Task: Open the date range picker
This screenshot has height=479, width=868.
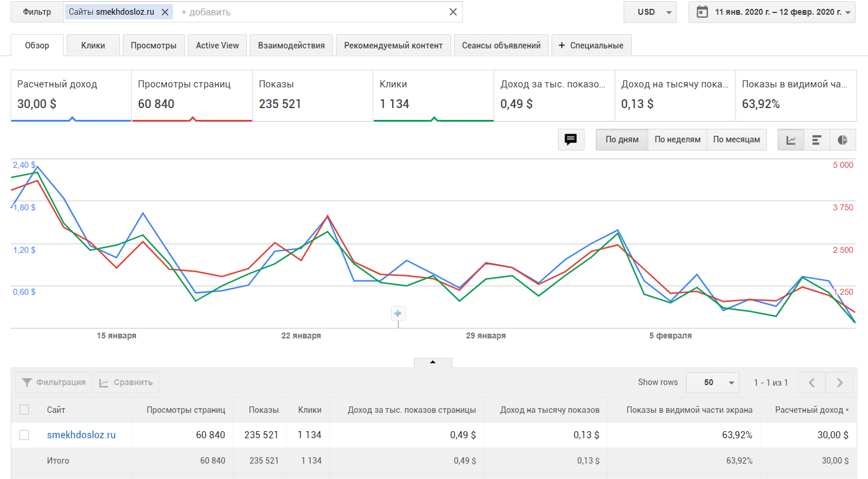Action: point(772,12)
